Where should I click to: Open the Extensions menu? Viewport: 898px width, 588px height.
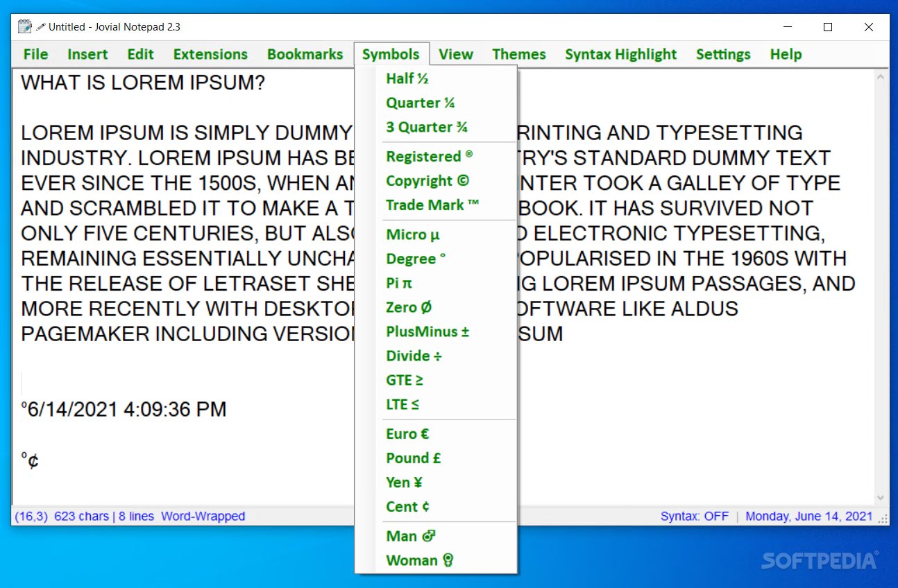[210, 54]
